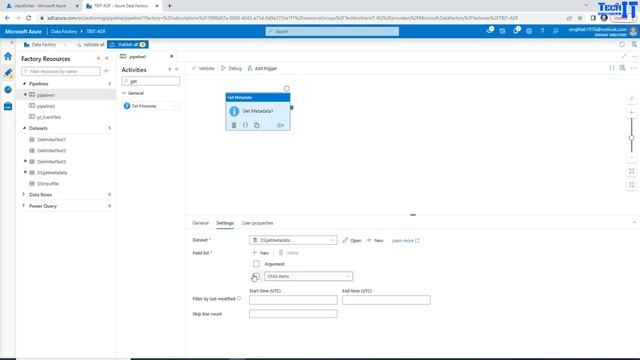Bookmark page with star icon
The width and height of the screenshot is (640, 360).
point(580,18)
